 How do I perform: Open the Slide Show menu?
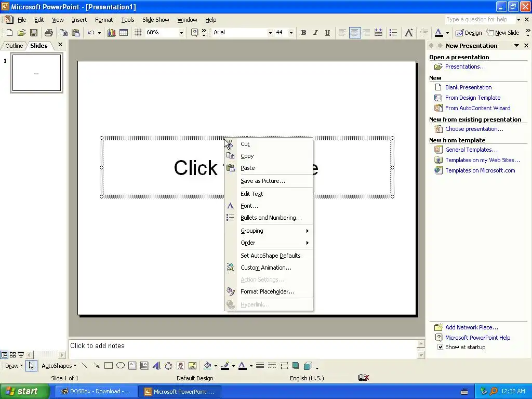[x=156, y=20]
